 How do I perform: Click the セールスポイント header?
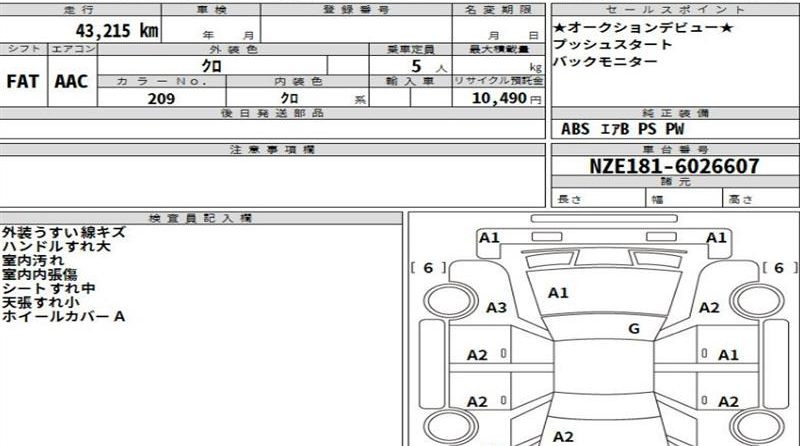tap(676, 10)
